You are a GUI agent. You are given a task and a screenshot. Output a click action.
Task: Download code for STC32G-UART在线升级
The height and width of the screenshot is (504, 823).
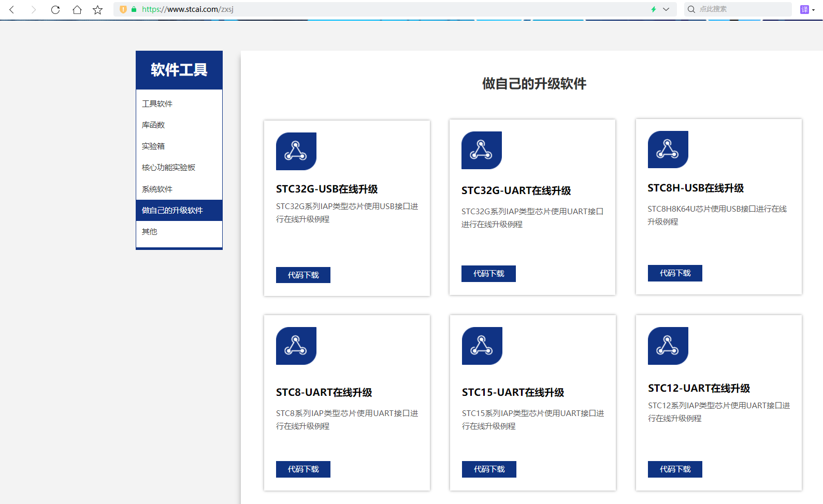(x=488, y=274)
